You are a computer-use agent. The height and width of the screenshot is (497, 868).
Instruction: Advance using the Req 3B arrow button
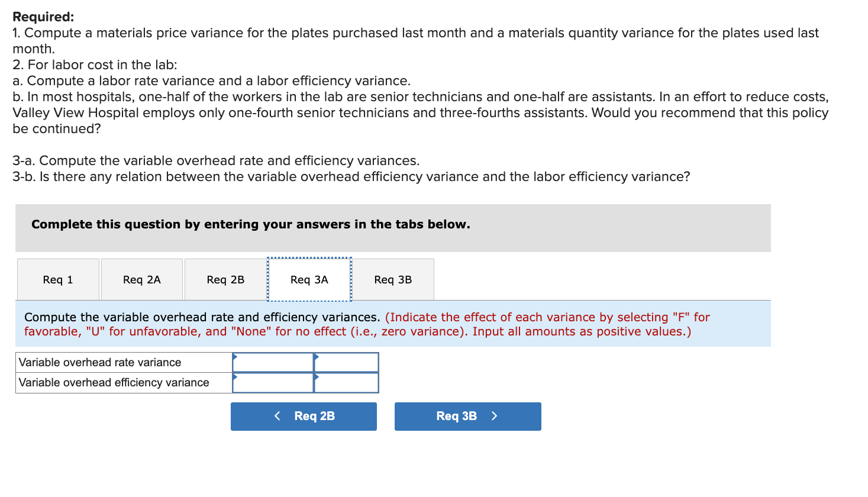pos(467,416)
